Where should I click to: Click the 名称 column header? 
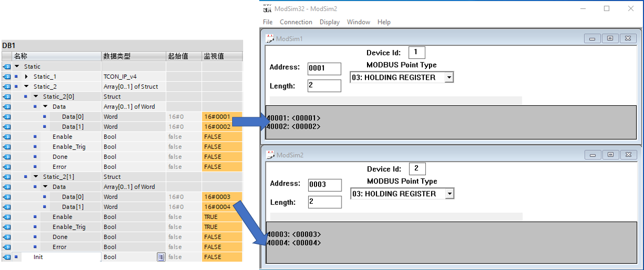(x=57, y=56)
